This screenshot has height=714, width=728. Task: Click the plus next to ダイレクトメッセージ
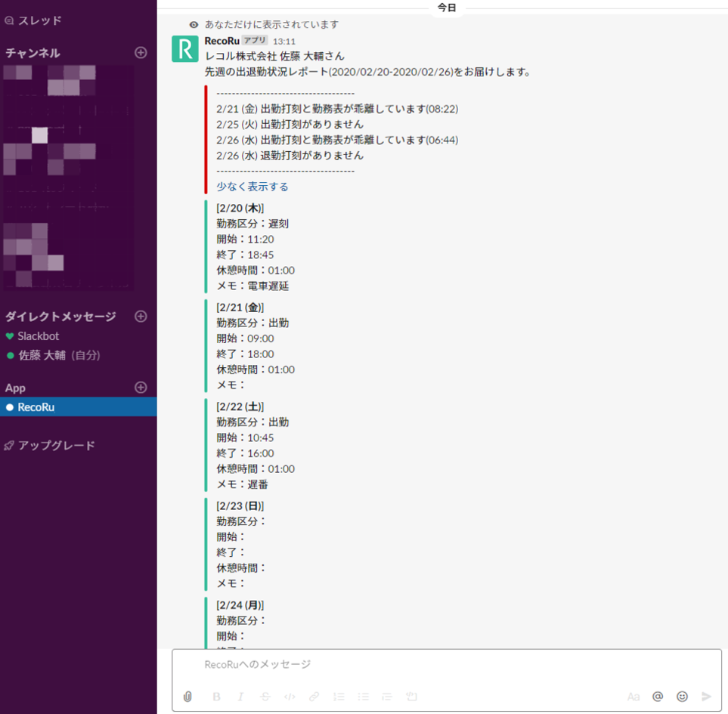tap(141, 316)
